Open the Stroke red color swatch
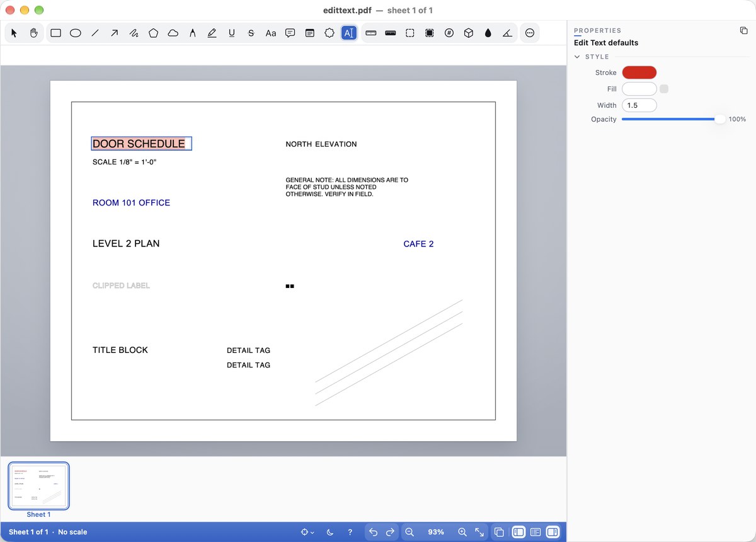 tap(639, 72)
